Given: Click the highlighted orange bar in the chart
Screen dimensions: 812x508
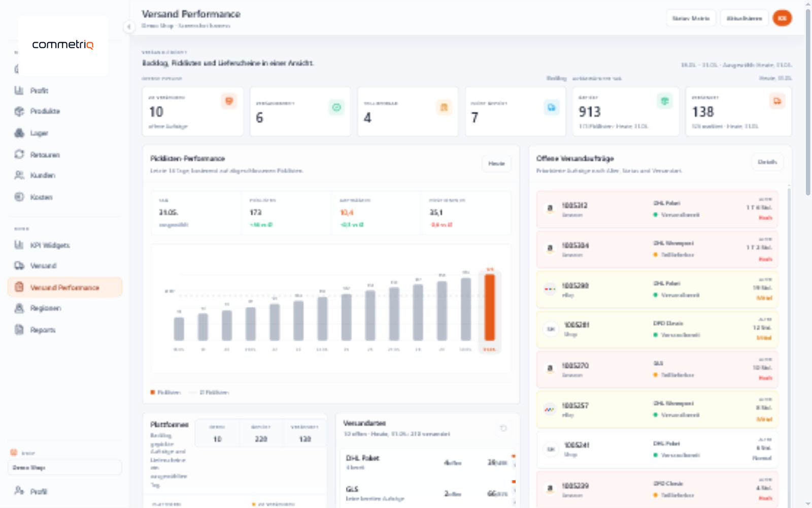Looking at the screenshot, I should (x=489, y=307).
